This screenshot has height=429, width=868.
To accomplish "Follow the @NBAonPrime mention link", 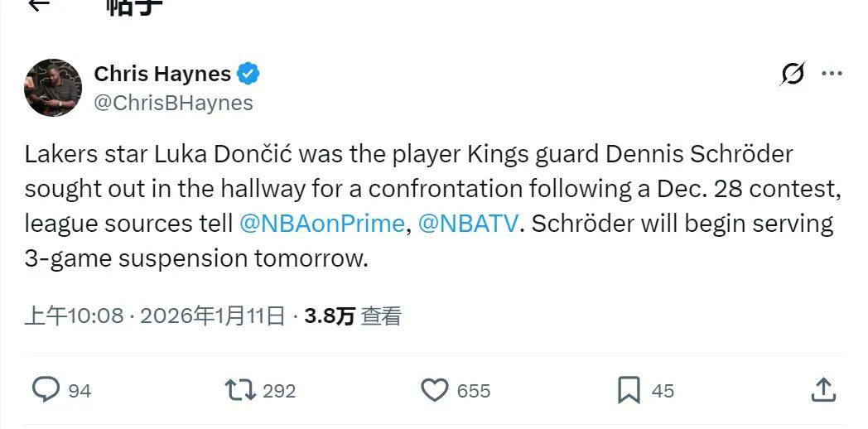I will [x=321, y=224].
